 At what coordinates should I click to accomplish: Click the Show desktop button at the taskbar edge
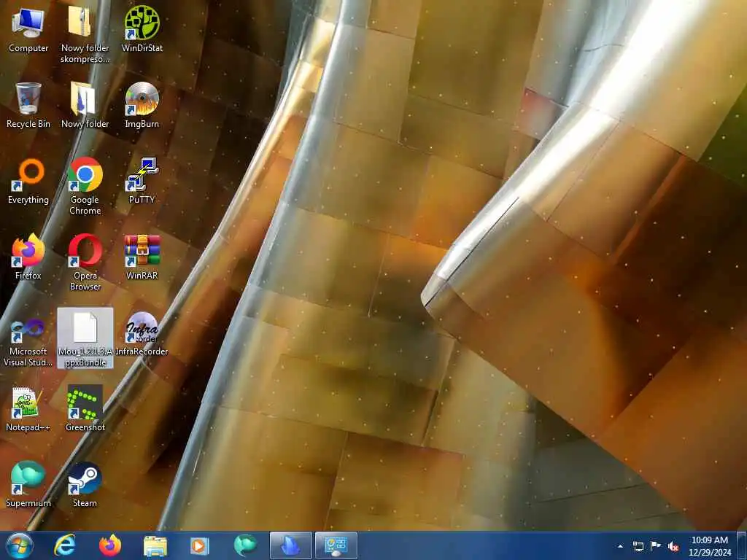coord(742,545)
